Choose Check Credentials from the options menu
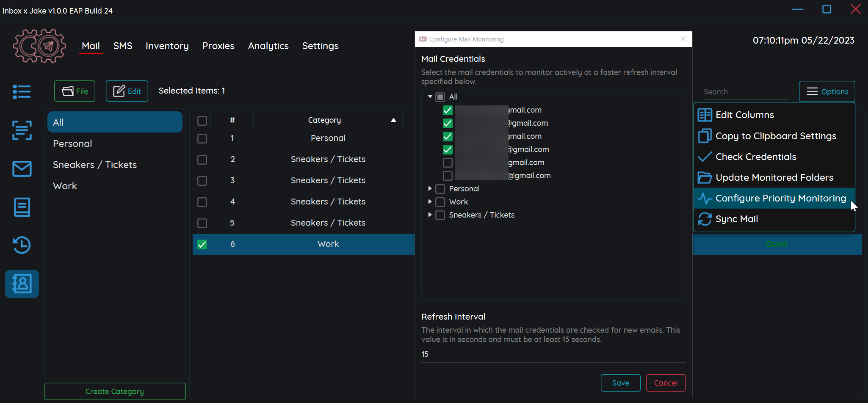 (x=755, y=157)
